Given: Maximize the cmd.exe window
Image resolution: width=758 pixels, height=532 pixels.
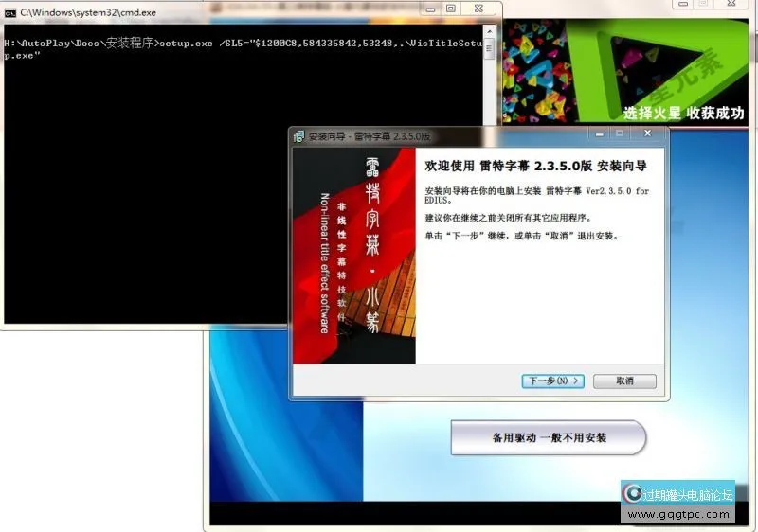Looking at the screenshot, I should [451, 9].
